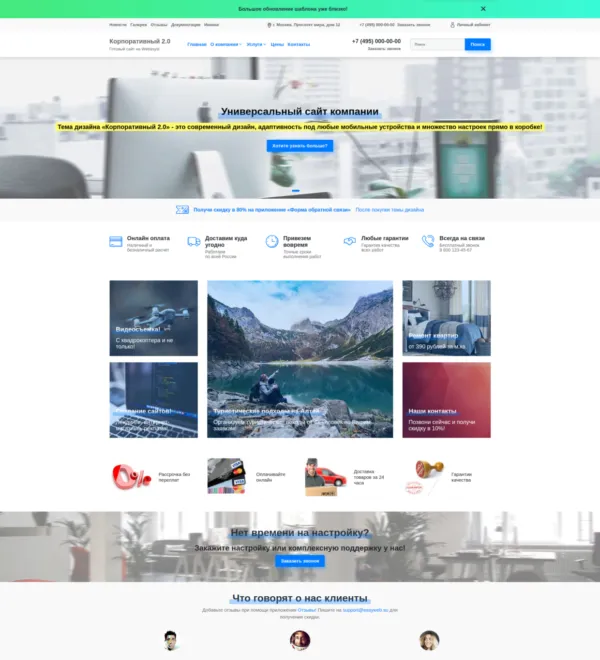Click the credit cards Оплачивайте онлайн image

tap(227, 476)
